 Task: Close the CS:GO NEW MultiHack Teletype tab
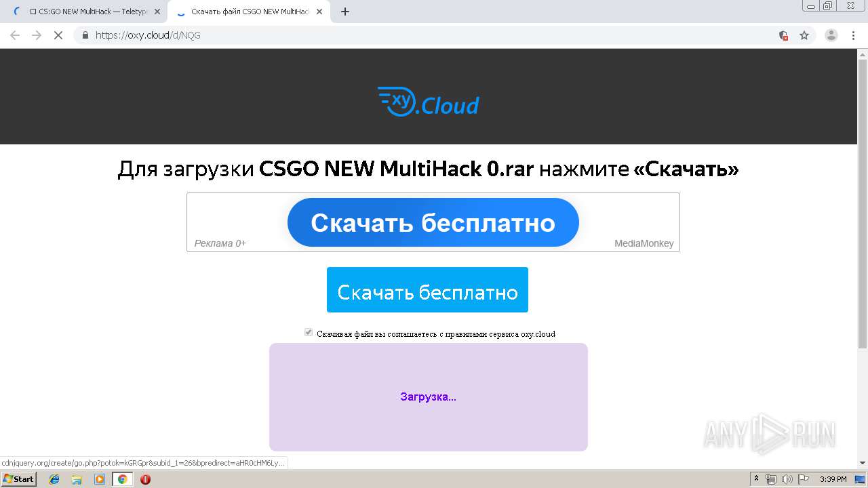pyautogui.click(x=157, y=12)
